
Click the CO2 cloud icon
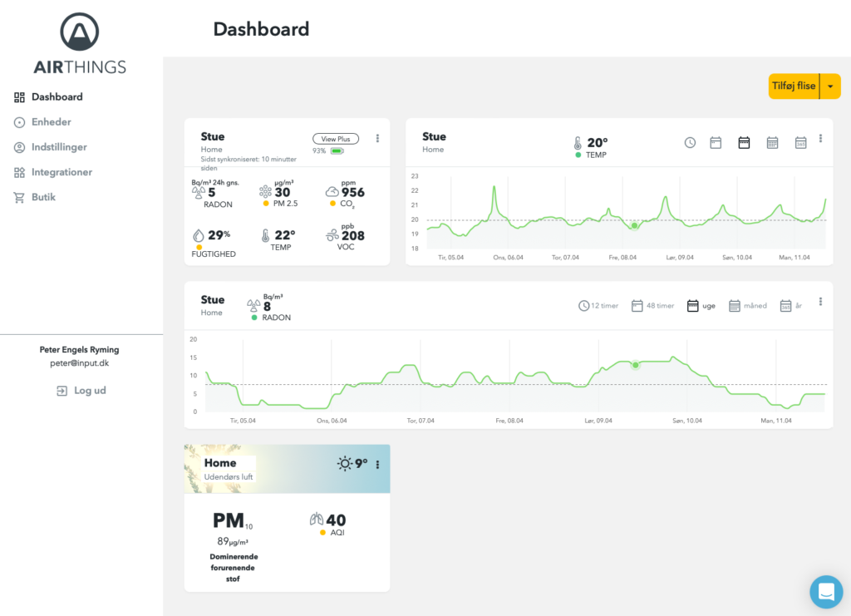(x=332, y=192)
